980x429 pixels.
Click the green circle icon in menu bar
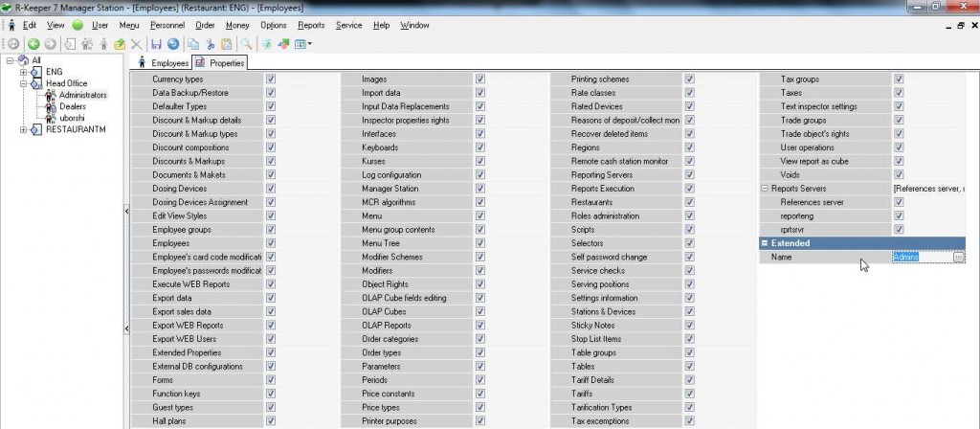point(78,26)
